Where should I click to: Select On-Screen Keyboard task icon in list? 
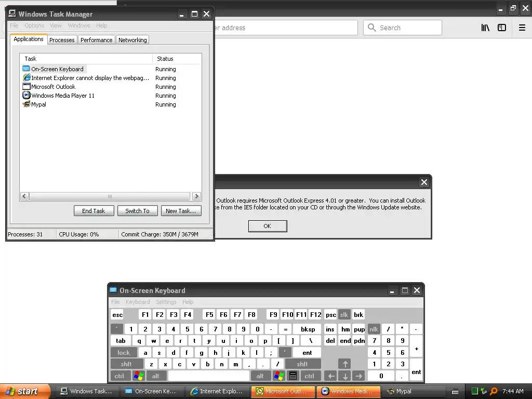pos(26,69)
